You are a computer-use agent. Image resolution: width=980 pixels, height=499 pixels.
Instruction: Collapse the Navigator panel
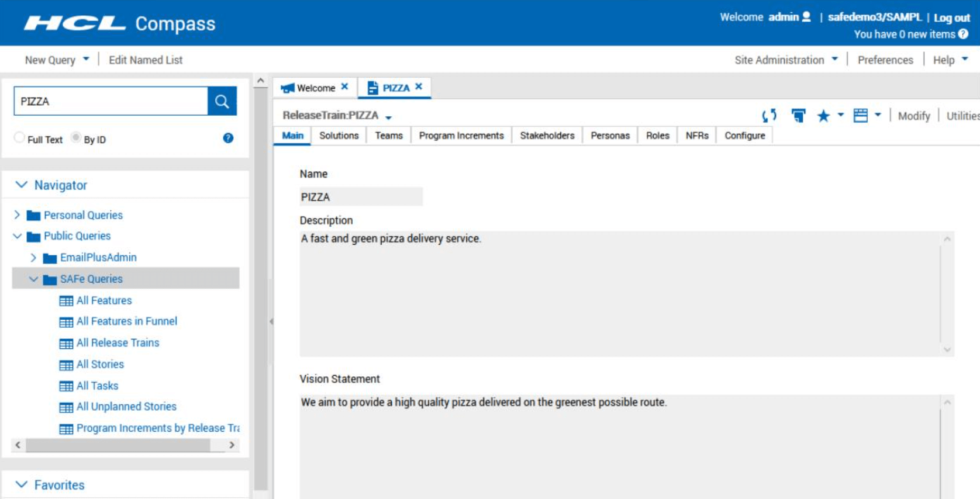22,185
